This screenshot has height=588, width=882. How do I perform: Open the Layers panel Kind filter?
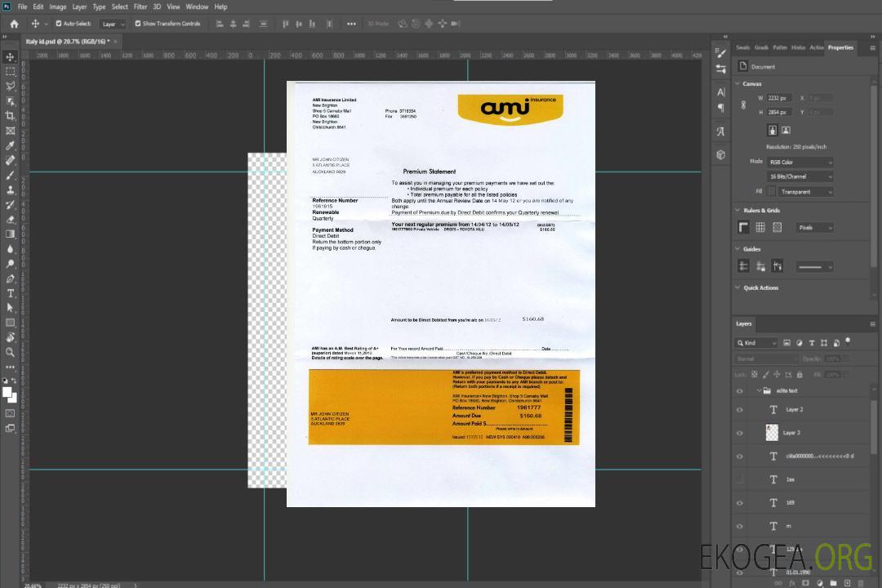755,343
